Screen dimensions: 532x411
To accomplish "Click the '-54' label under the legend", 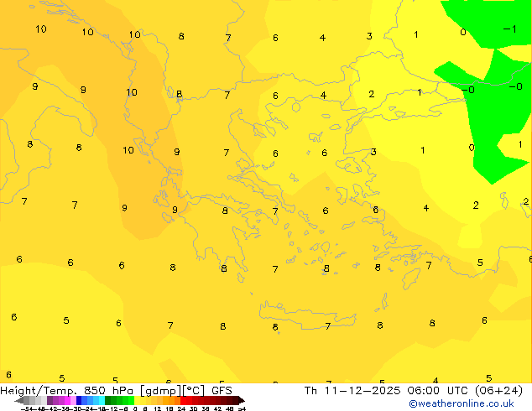I will [x=27, y=408].
